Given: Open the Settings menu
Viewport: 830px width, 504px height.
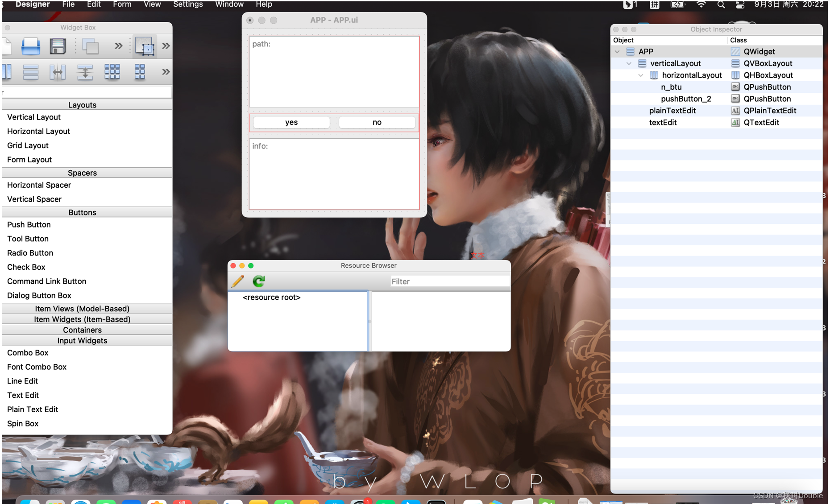Looking at the screenshot, I should 188,4.
